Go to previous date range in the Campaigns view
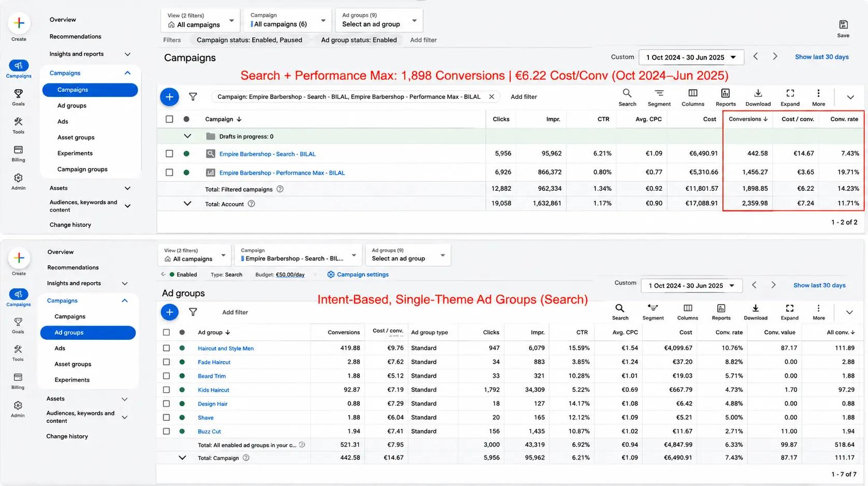868x486 pixels. (756, 56)
